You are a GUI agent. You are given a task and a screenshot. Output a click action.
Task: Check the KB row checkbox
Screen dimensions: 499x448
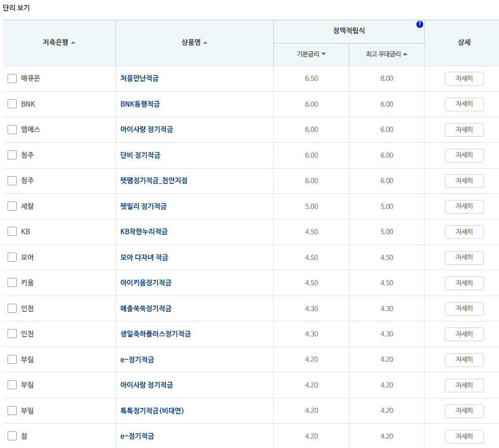12,231
